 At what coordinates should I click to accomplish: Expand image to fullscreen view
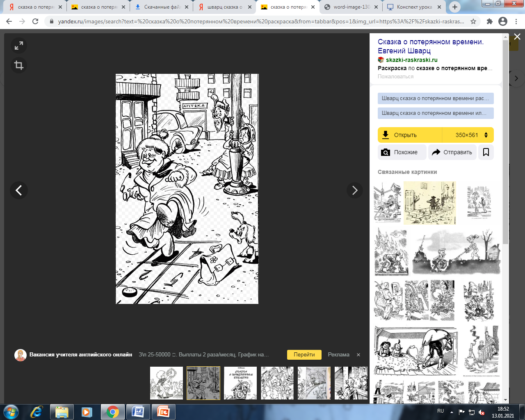pyautogui.click(x=19, y=46)
